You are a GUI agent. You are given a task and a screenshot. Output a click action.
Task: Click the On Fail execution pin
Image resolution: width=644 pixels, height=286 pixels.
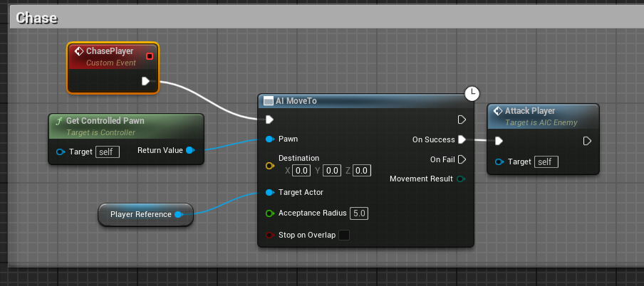(x=462, y=159)
